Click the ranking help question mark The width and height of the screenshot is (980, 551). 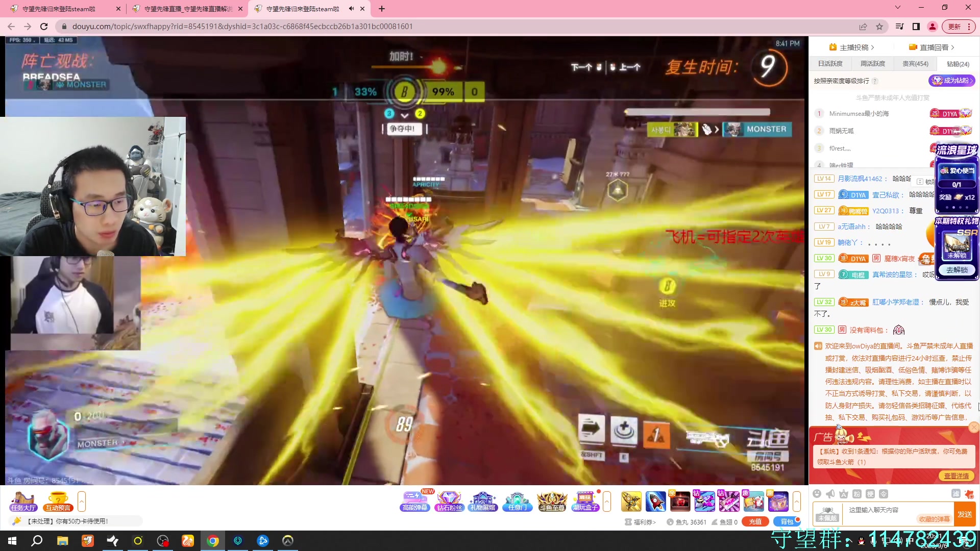point(875,81)
